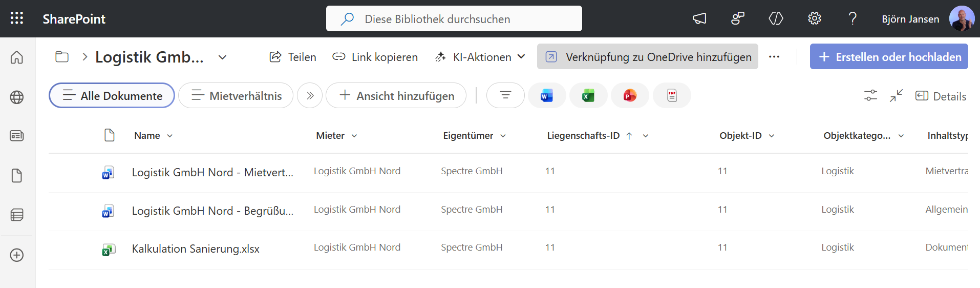This screenshot has width=980, height=288.
Task: Expand the Logistik Gmb... title dropdown
Action: [x=222, y=57]
